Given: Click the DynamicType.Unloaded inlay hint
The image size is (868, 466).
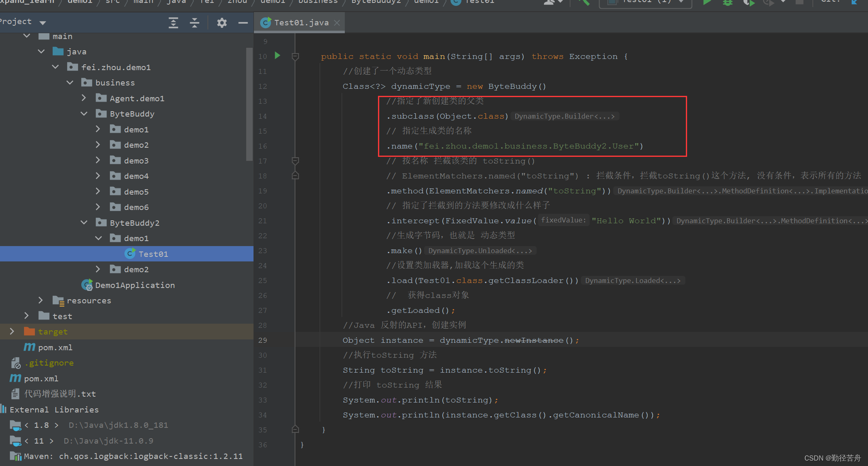Looking at the screenshot, I should click(x=480, y=251).
